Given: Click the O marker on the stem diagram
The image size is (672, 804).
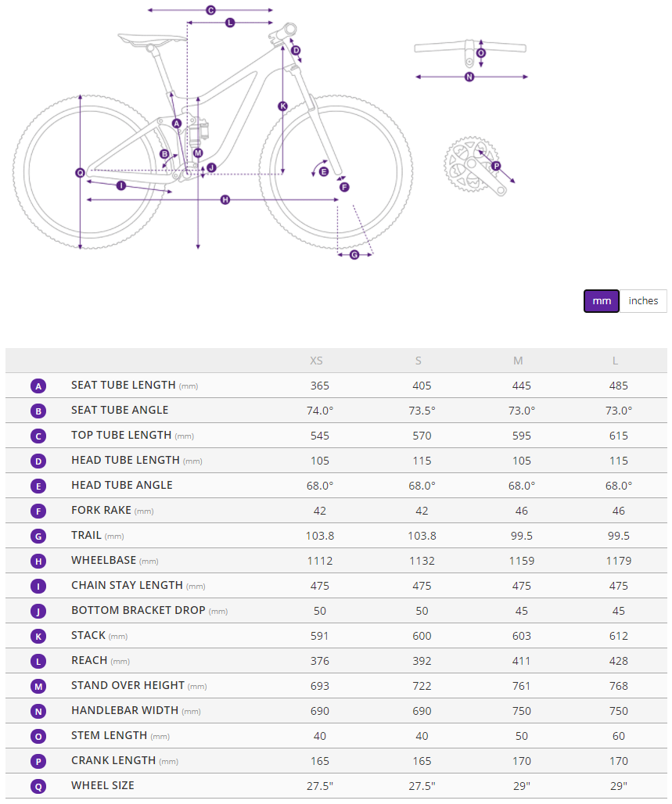Looking at the screenshot, I should (x=480, y=53).
